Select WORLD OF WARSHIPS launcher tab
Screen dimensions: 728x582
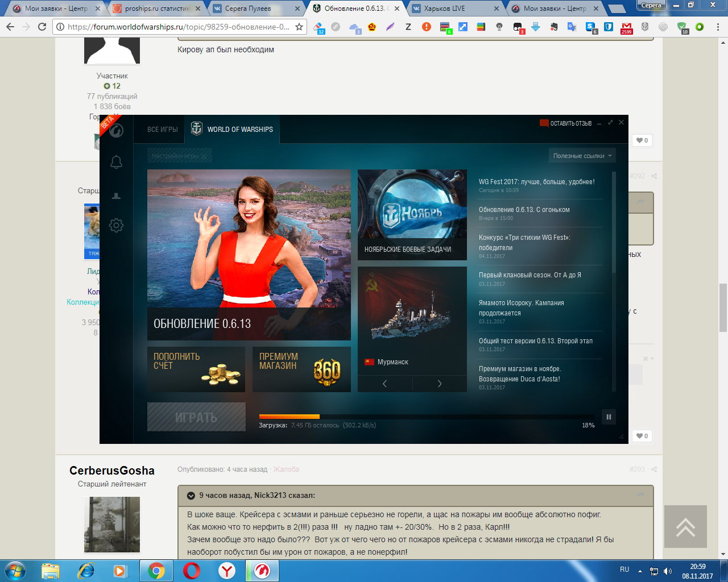[x=231, y=129]
